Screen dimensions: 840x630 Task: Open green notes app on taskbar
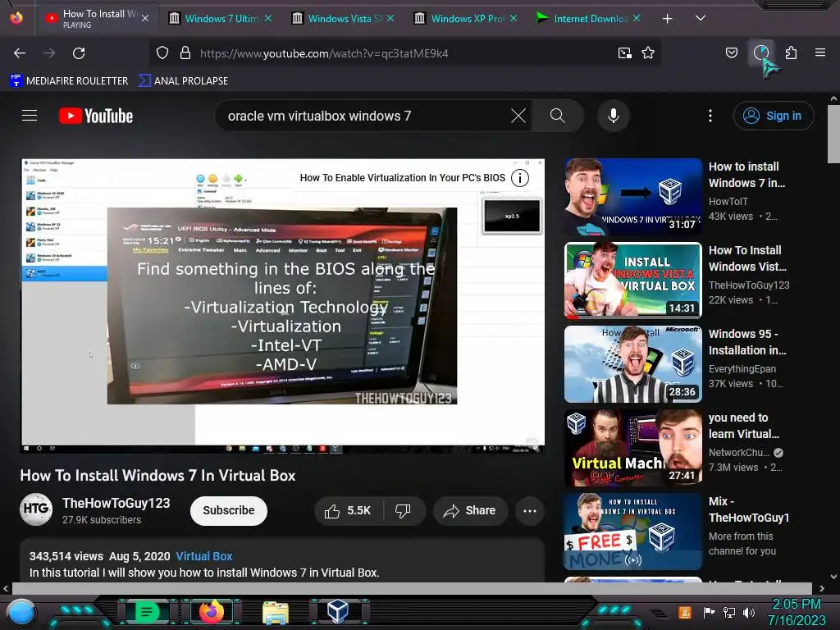pos(147,611)
